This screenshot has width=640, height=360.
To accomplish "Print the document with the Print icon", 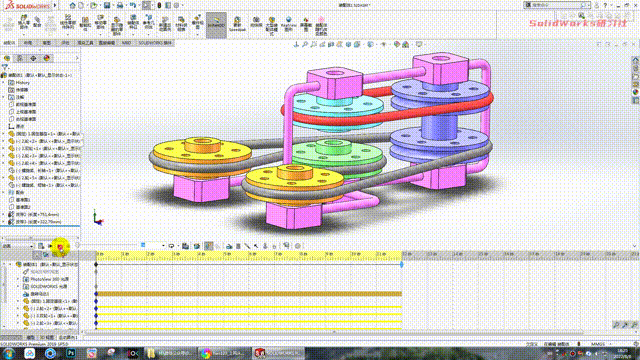I will pos(120,5).
